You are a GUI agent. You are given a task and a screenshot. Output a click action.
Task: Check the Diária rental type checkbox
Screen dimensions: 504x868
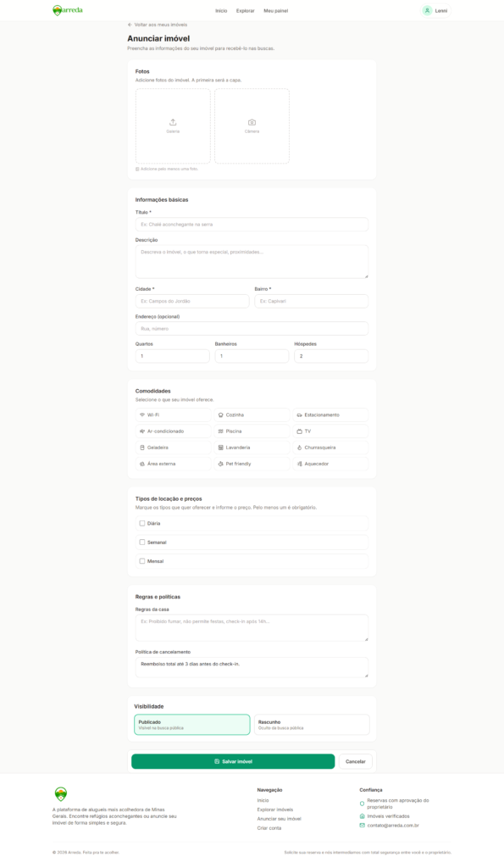tap(142, 523)
